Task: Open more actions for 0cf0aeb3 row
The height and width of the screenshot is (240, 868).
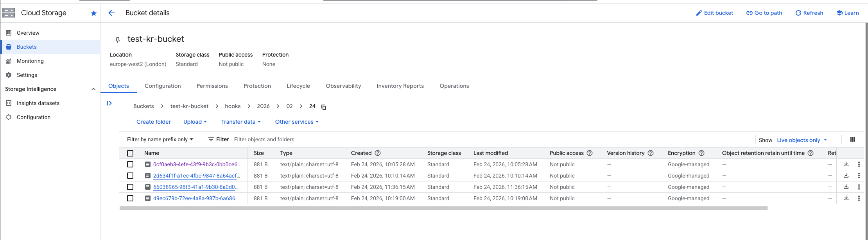Action: coord(859,164)
